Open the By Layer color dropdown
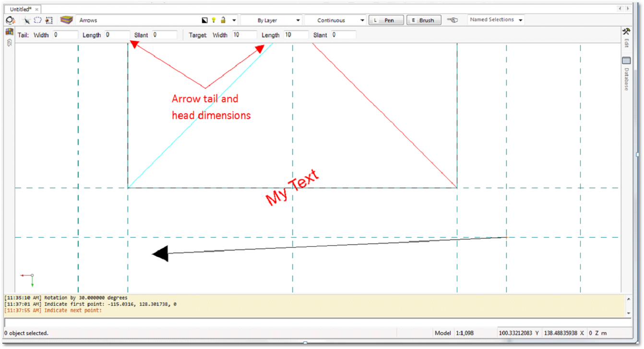Screen dimensions: 644x349 tap(271, 20)
